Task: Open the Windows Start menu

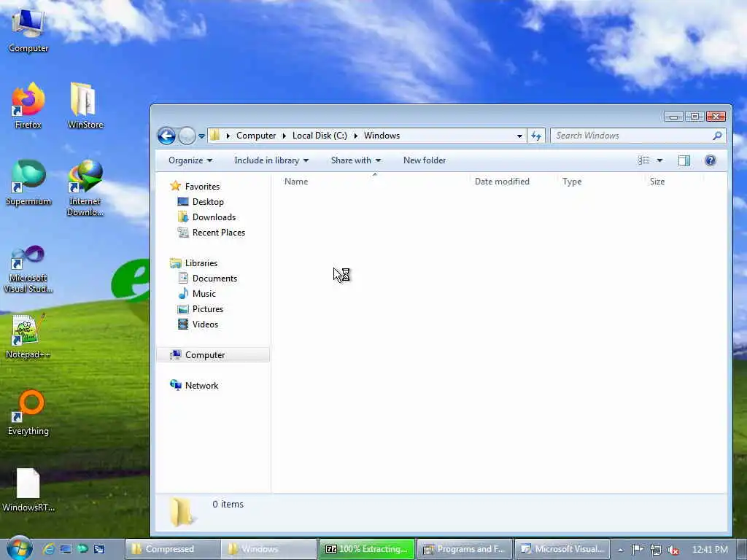Action: pos(20,548)
